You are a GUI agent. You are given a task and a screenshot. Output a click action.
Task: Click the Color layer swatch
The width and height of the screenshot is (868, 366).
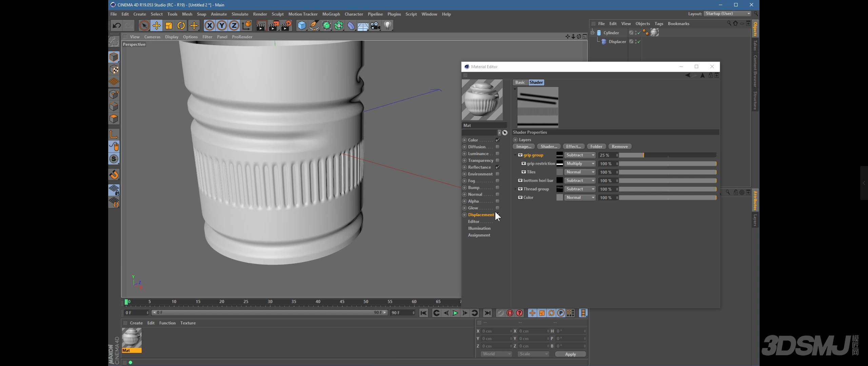pos(559,197)
